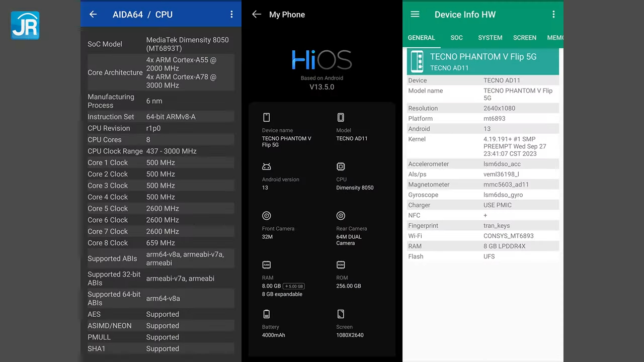This screenshot has height=362, width=644.
Task: Tap the JR channel logo
Action: click(25, 25)
